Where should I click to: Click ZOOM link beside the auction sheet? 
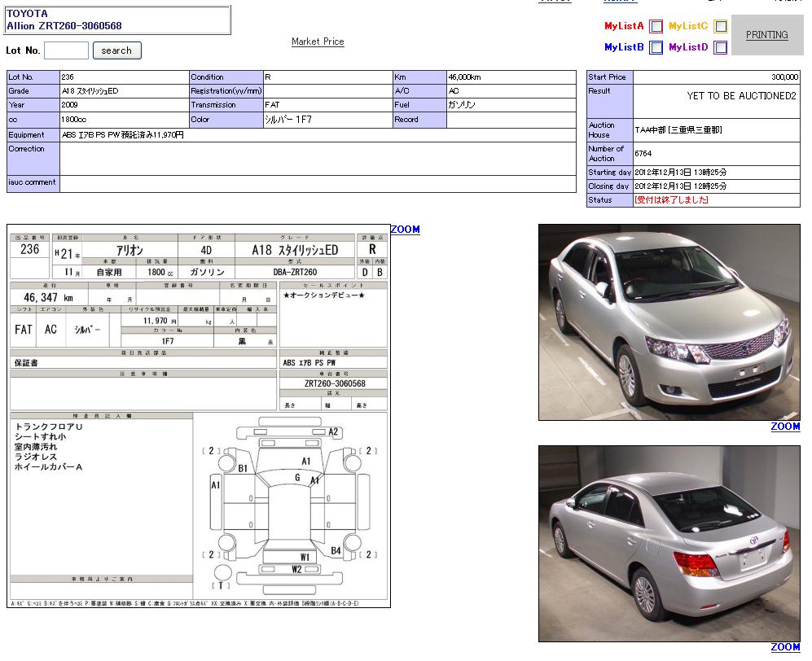pyautogui.click(x=405, y=230)
